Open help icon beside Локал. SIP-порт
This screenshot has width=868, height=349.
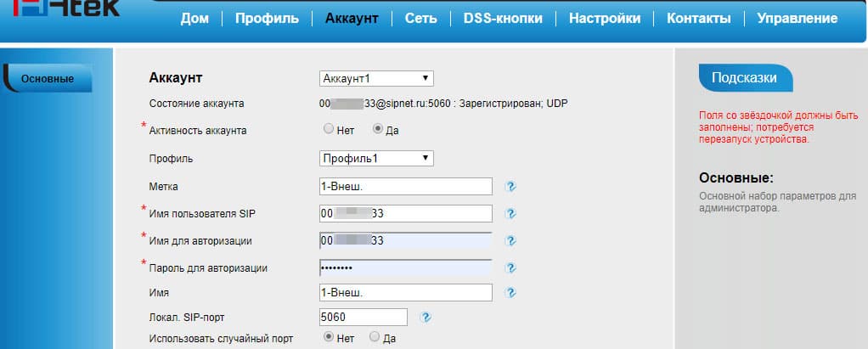(x=426, y=318)
